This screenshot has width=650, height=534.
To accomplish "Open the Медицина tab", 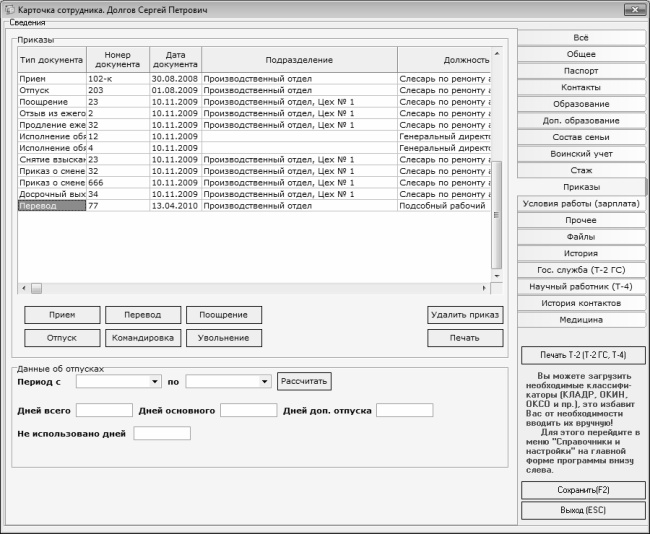I will pyautogui.click(x=581, y=320).
